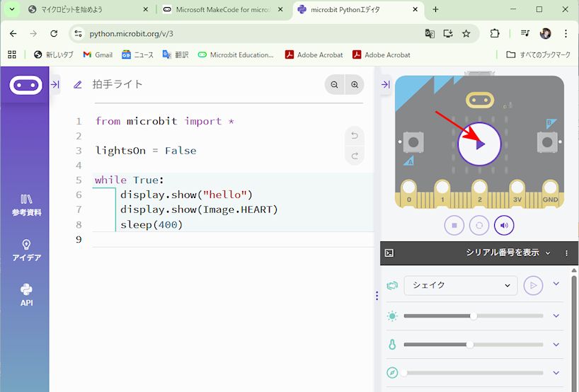Open the シェイク gesture dropdown
This screenshot has width=579, height=392.
460,285
